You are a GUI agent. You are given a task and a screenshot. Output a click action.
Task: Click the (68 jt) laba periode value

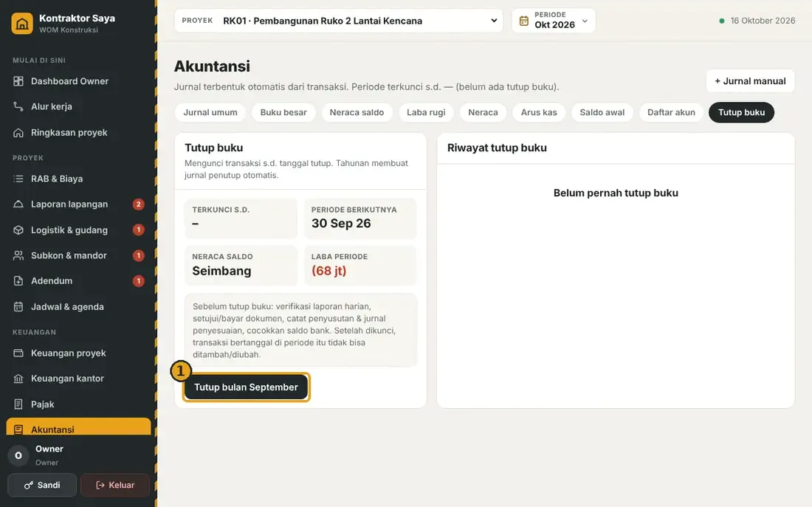pyautogui.click(x=328, y=271)
